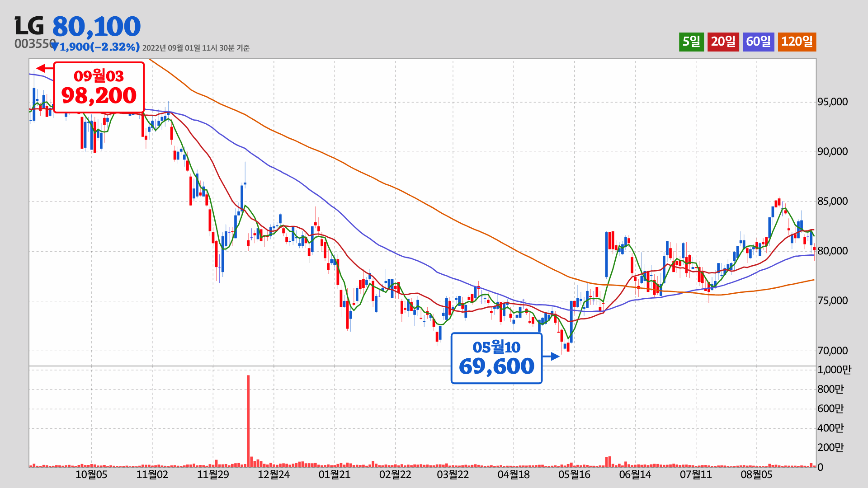This screenshot has width=868, height=488.
Task: Click the red 20일 moving average legend
Action: [723, 42]
